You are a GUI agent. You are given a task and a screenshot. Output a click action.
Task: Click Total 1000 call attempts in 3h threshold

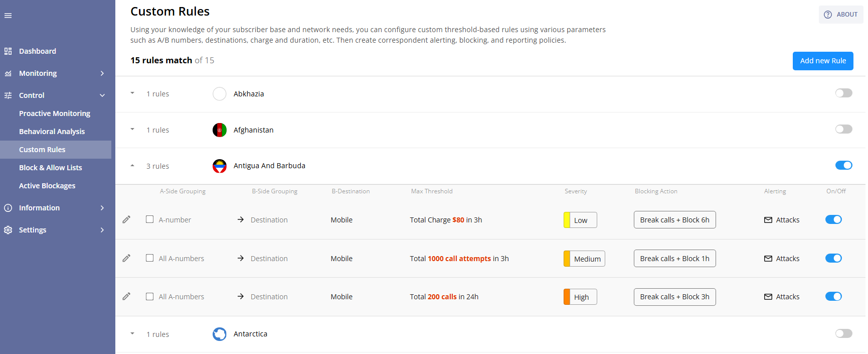pos(459,259)
